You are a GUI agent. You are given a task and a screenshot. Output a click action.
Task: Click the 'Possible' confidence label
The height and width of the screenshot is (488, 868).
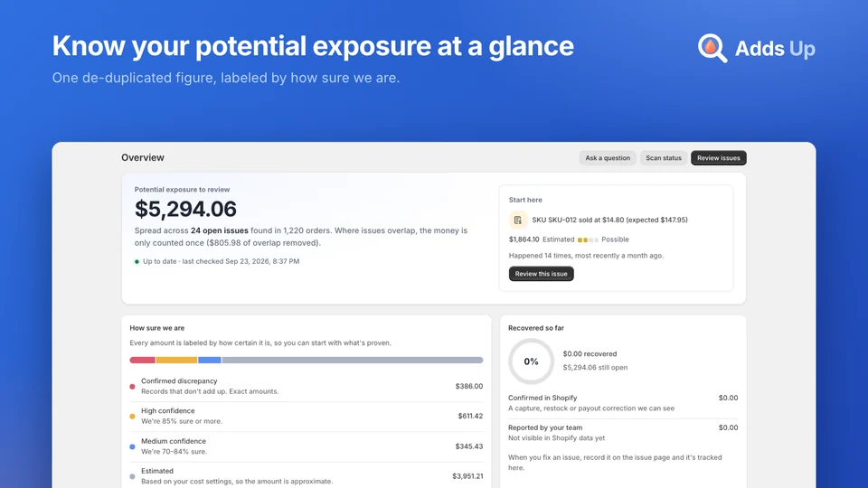click(615, 239)
